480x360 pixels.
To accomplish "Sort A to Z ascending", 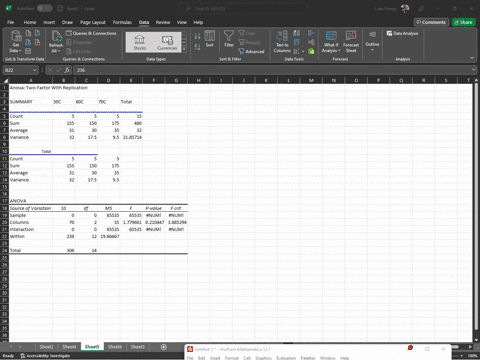I will [197, 36].
